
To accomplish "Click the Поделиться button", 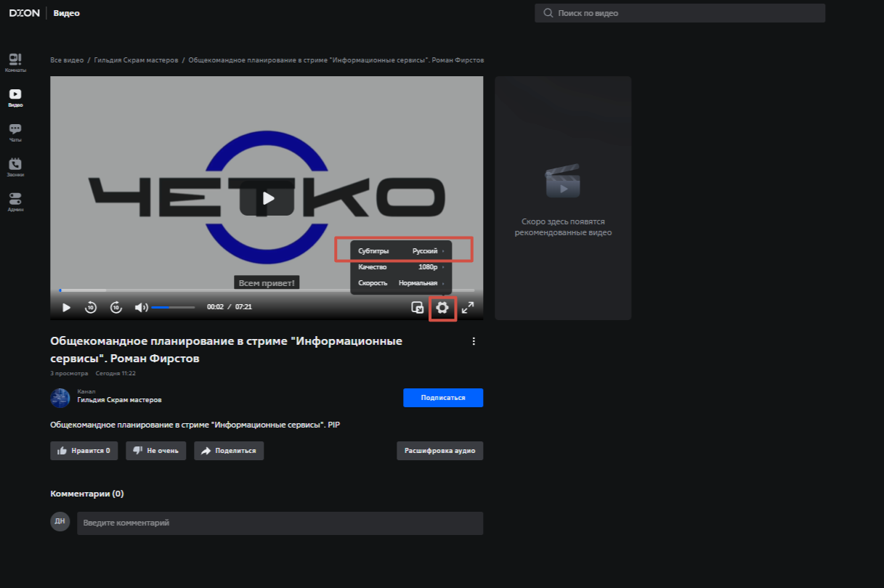I will (x=229, y=451).
